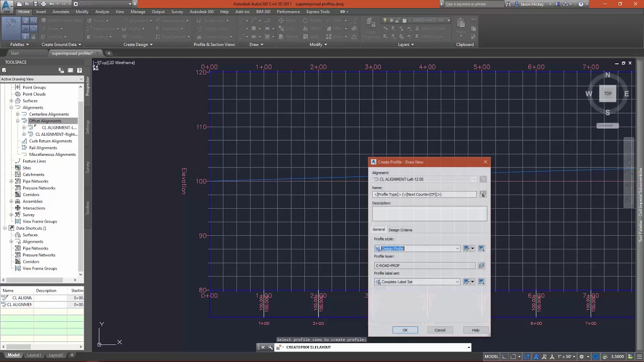Viewport: 644px width, 362px height.
Task: Open the Analyze ribbon tab
Action: [x=102, y=12]
